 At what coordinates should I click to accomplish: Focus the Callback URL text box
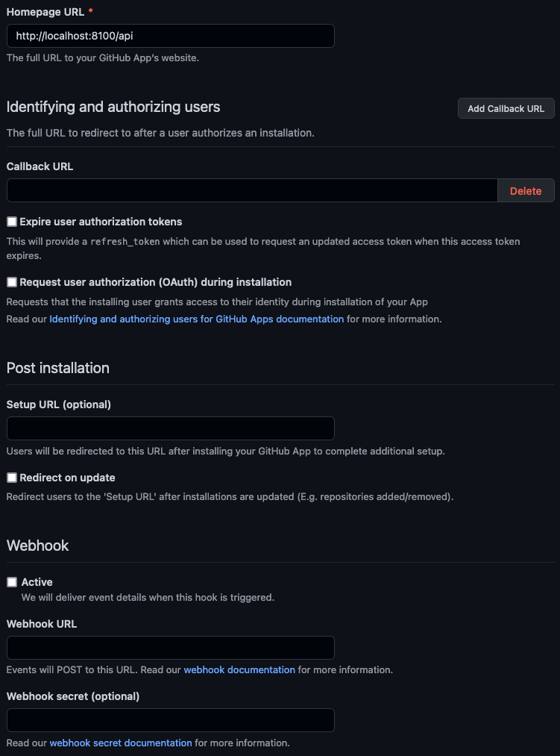[252, 190]
